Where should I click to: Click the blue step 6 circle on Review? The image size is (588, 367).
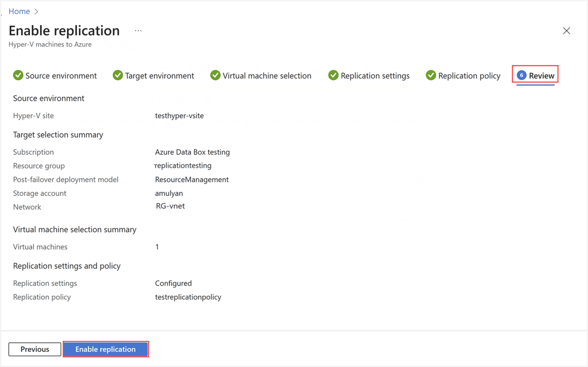(521, 75)
